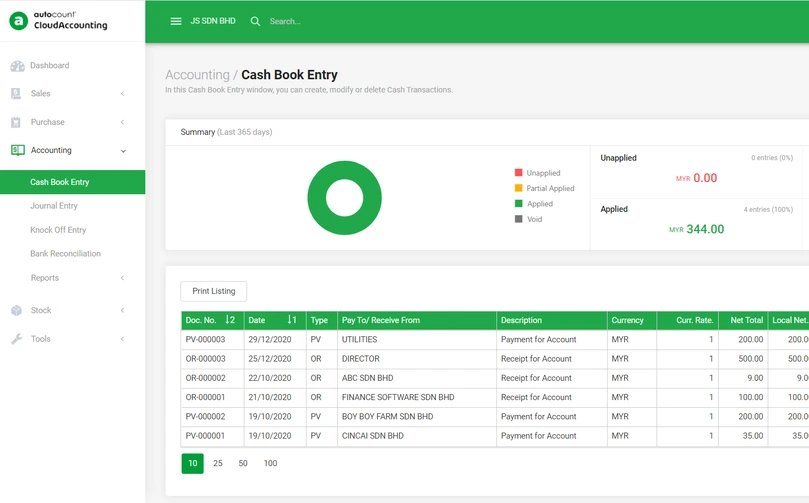Set page size to 100
This screenshot has height=503, width=809.
(x=270, y=463)
